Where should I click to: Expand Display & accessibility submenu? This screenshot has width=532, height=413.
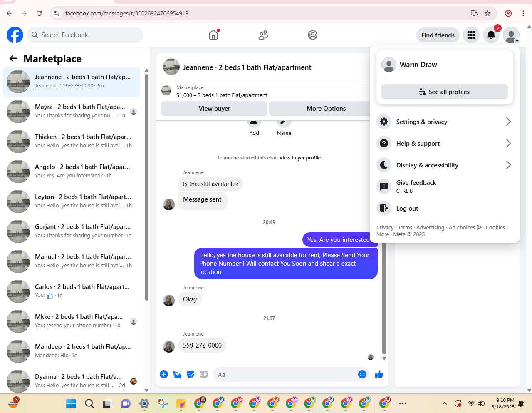click(445, 165)
